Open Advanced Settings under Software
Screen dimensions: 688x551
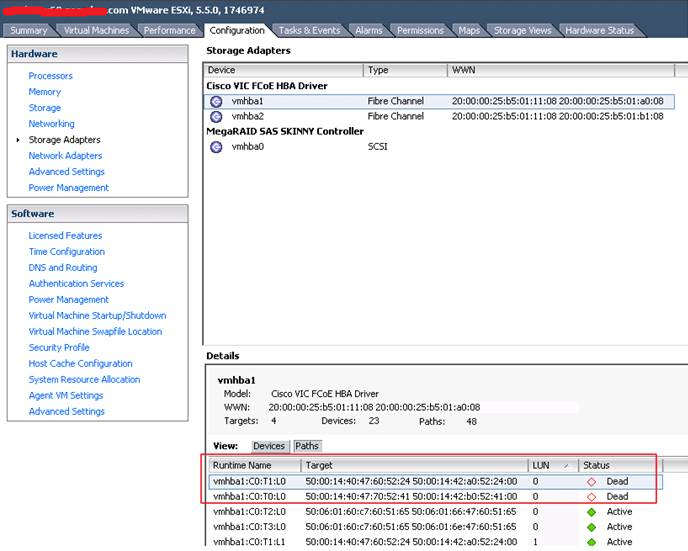click(67, 411)
